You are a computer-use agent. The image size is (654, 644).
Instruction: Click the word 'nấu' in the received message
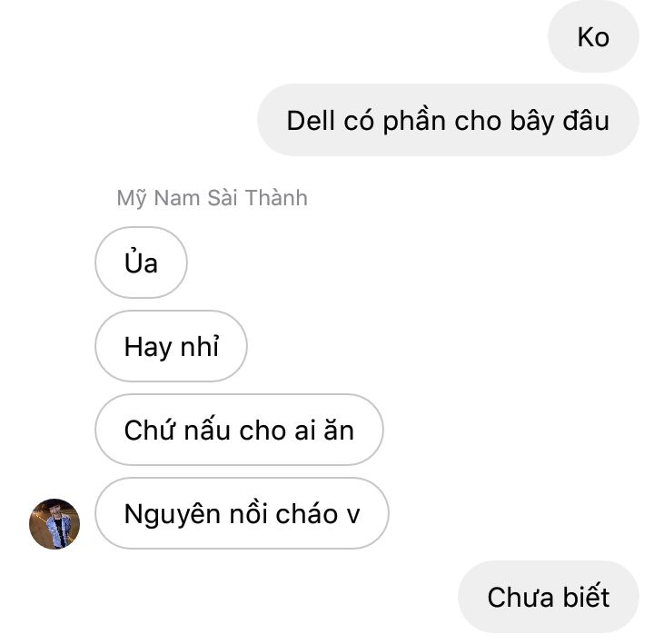coord(207,430)
